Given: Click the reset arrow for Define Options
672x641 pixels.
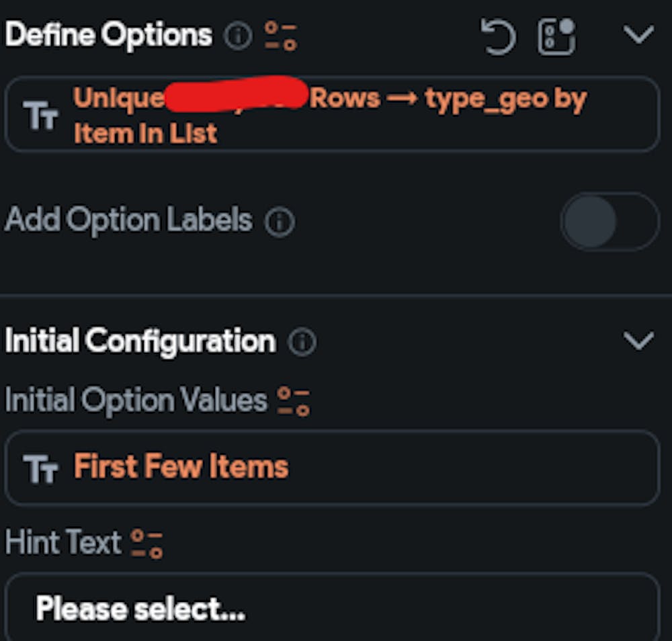Looking at the screenshot, I should tap(498, 36).
